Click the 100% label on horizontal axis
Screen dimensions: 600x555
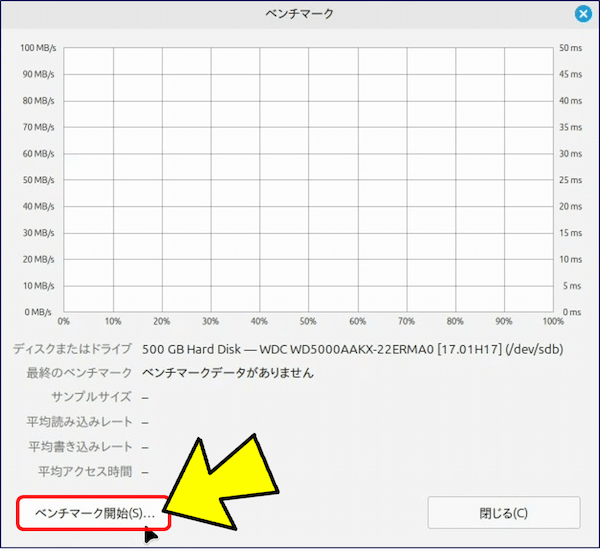(x=552, y=322)
